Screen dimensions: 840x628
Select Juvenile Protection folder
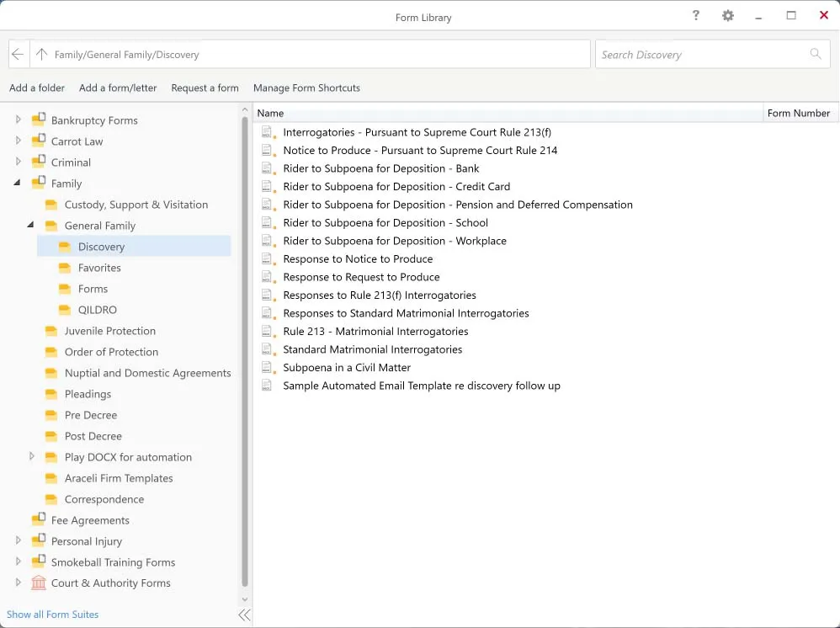point(109,331)
